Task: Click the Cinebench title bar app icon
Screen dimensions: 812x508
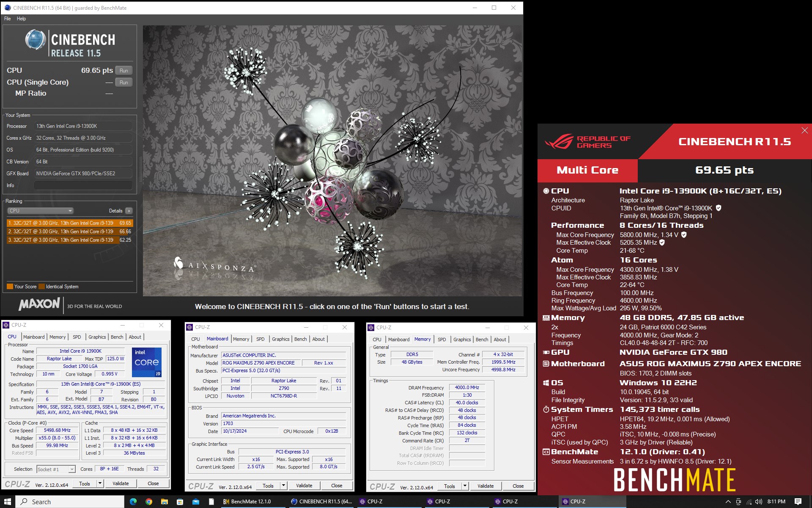Action: [7, 8]
